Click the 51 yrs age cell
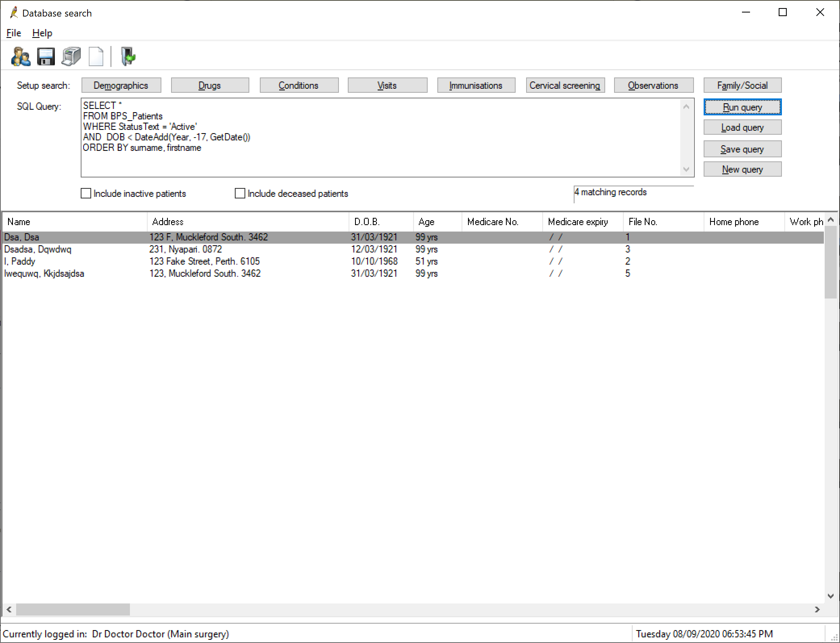The width and height of the screenshot is (840, 643). [x=426, y=261]
